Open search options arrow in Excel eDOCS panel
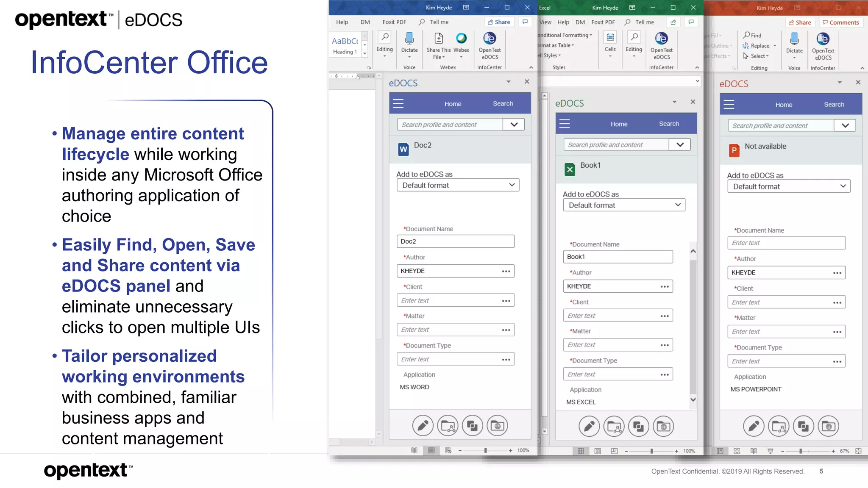Image resolution: width=868 pixels, height=488 pixels. [x=680, y=144]
